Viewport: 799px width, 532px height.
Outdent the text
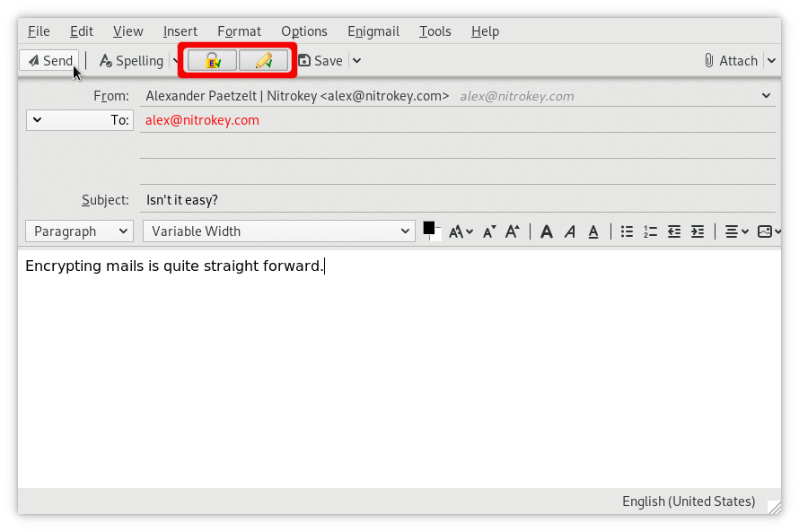tap(674, 231)
